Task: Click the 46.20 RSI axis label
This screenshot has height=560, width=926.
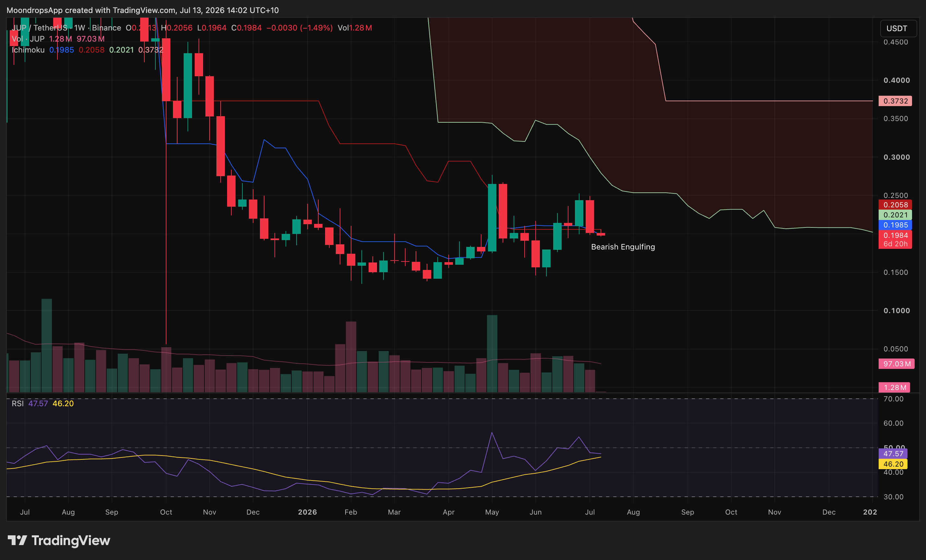Action: point(893,464)
